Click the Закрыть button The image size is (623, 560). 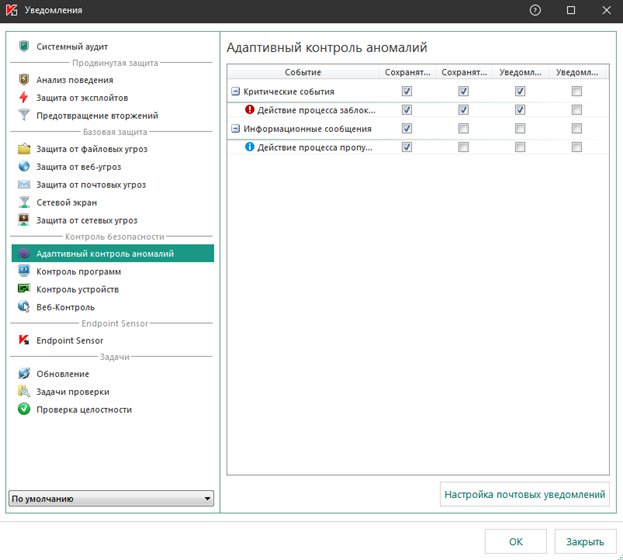pyautogui.click(x=585, y=542)
